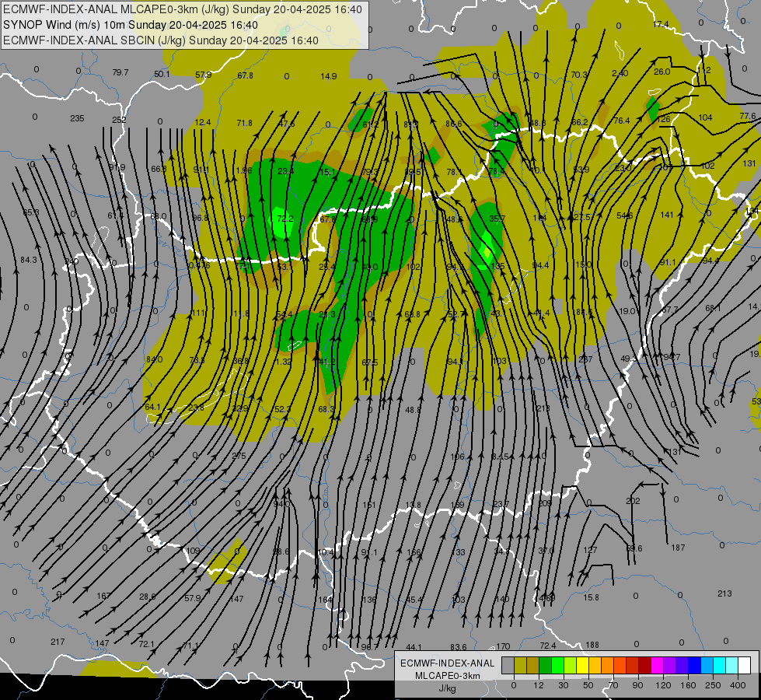The image size is (761, 700).
Task: Click the map value '202'
Action: pos(633,501)
